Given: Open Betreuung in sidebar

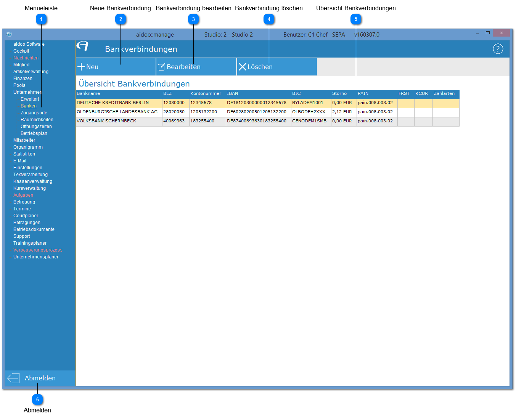Looking at the screenshot, I should click(24, 202).
